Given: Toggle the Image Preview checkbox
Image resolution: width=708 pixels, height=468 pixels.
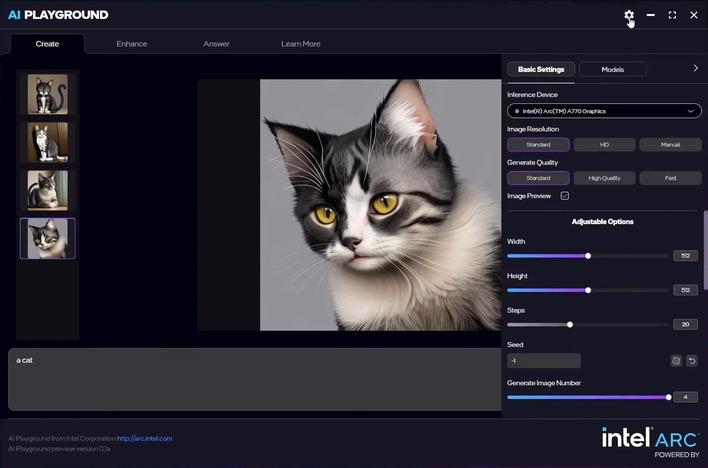Looking at the screenshot, I should pyautogui.click(x=564, y=196).
